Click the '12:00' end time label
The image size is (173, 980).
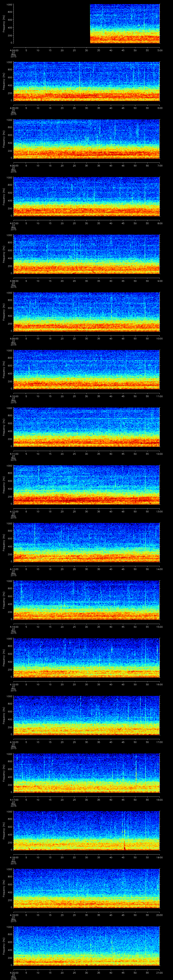[160, 454]
